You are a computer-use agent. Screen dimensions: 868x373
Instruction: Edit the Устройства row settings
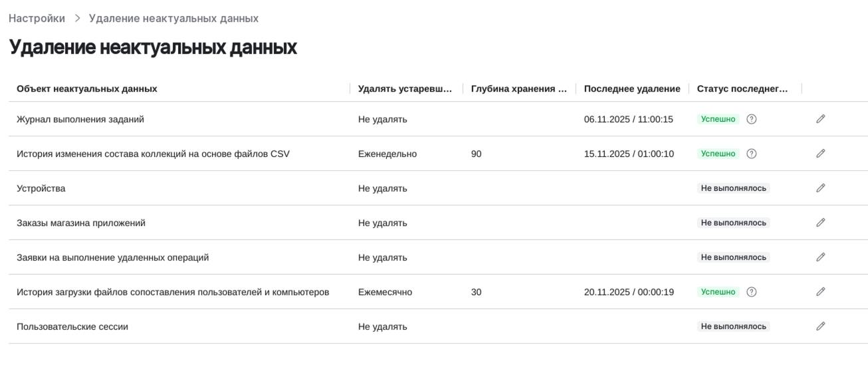pos(821,188)
